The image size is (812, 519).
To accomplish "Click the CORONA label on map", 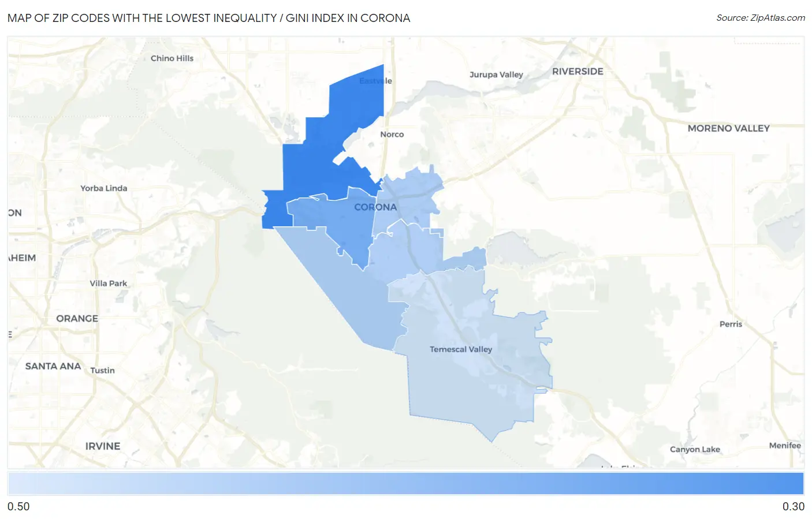I will point(375,207).
